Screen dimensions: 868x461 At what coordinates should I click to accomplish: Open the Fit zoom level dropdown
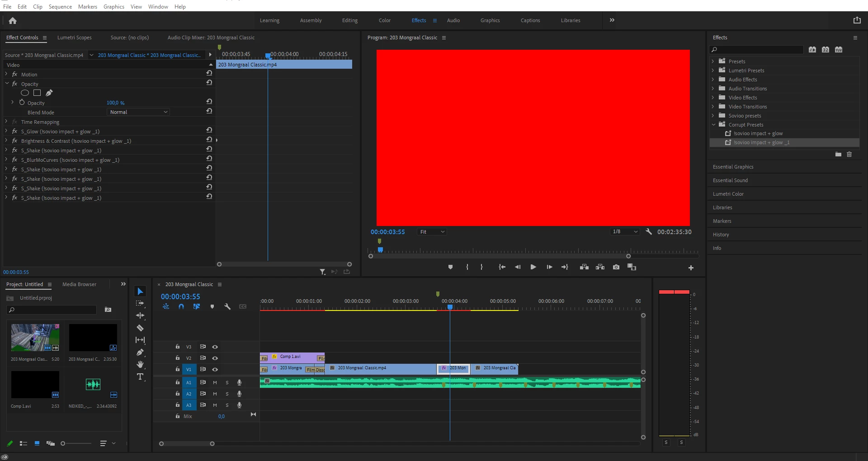pos(432,232)
